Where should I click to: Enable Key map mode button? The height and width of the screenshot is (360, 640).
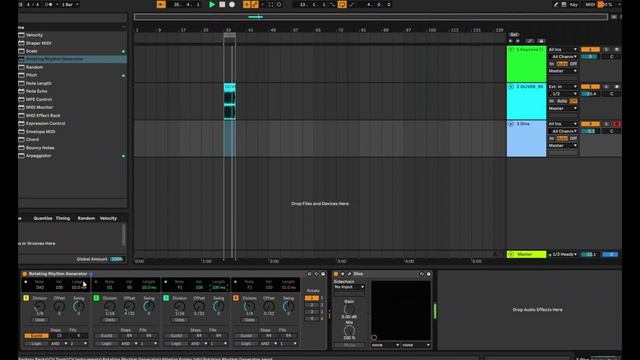(573, 4)
